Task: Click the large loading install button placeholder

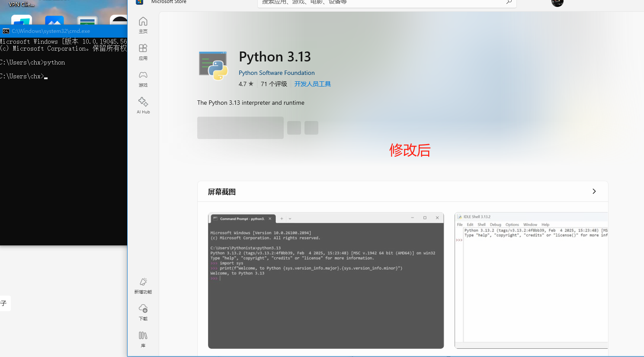Action: tap(240, 128)
